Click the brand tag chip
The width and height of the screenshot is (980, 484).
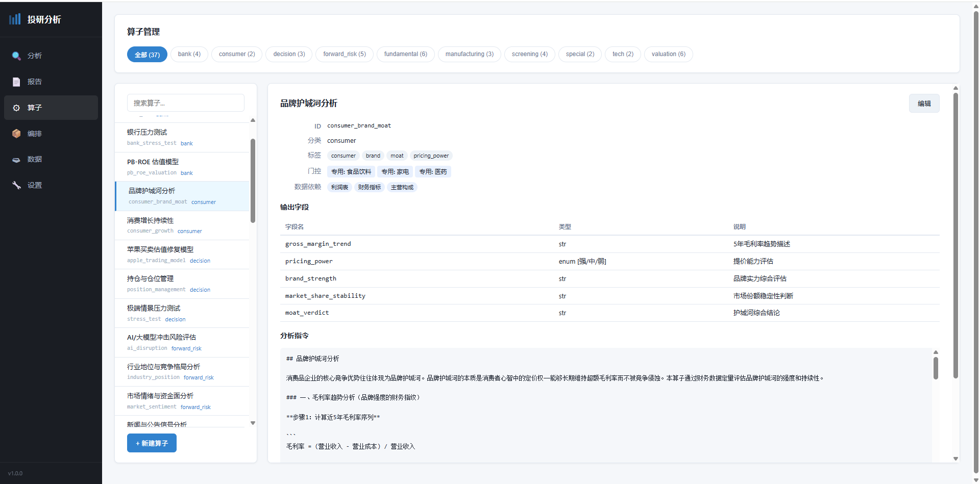(x=373, y=156)
